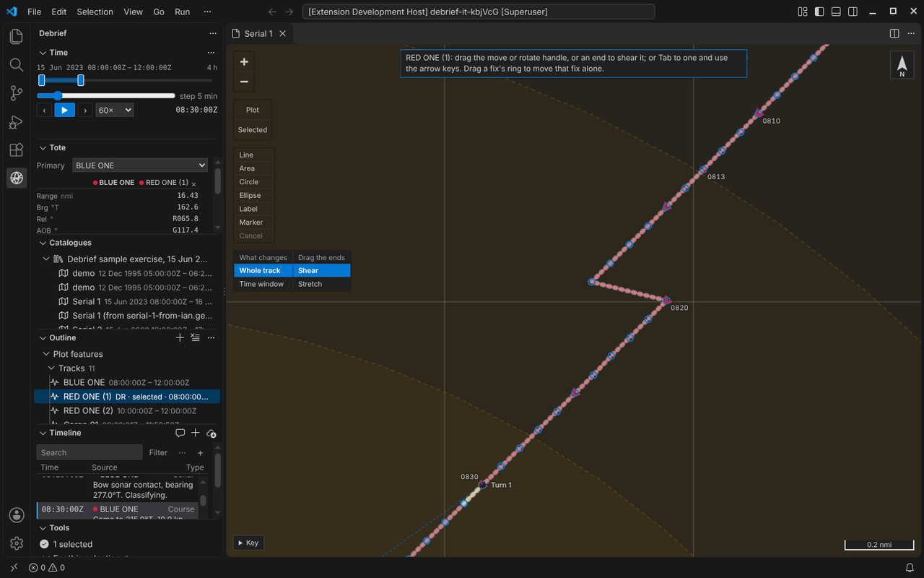Screen dimensions: 924x578
Task: Collapse the Tote section
Action: 42,147
